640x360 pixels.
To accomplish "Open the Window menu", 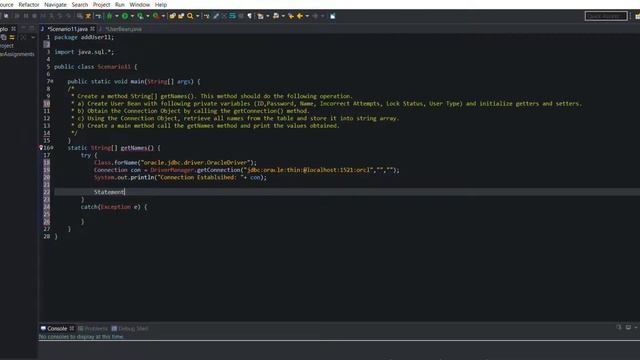I will [x=140, y=4].
